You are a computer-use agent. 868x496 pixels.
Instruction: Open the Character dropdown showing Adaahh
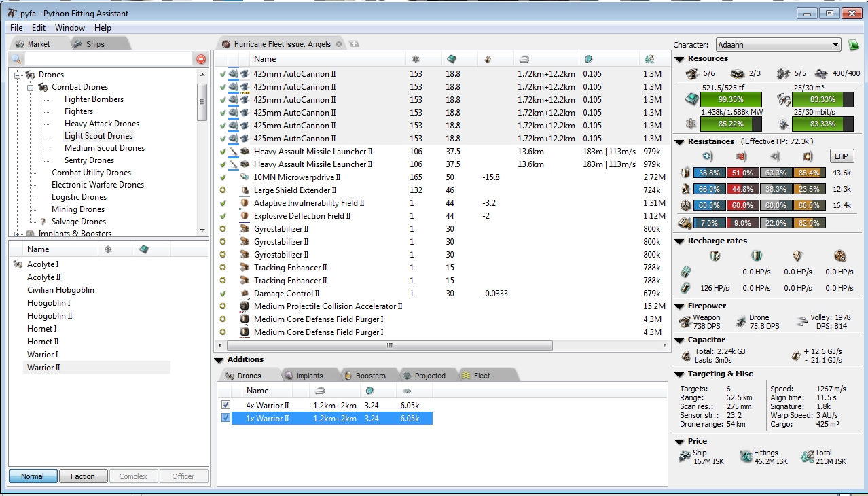point(778,45)
